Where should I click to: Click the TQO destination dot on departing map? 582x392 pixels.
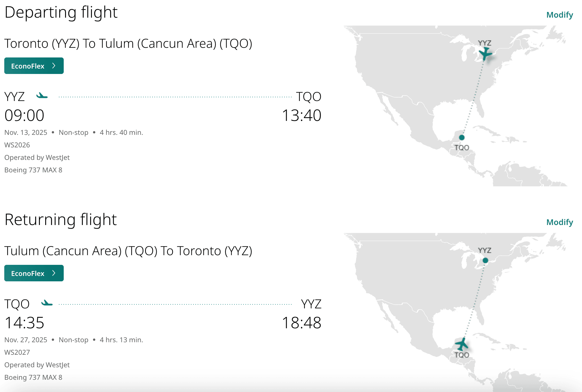(461, 137)
